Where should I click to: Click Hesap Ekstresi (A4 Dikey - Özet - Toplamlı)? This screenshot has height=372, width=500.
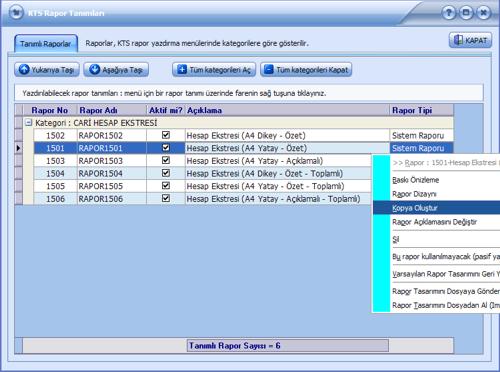tap(279, 173)
